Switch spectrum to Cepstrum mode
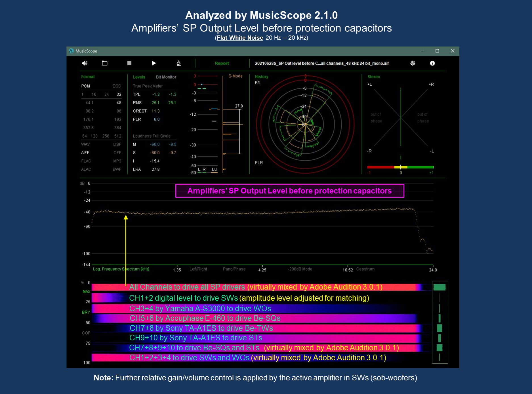The image size is (532, 394). (x=365, y=269)
